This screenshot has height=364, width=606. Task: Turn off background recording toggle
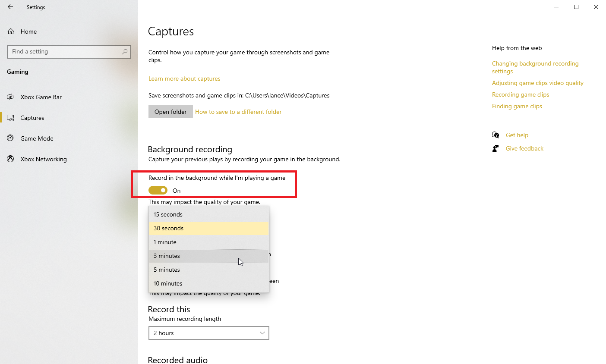(158, 190)
